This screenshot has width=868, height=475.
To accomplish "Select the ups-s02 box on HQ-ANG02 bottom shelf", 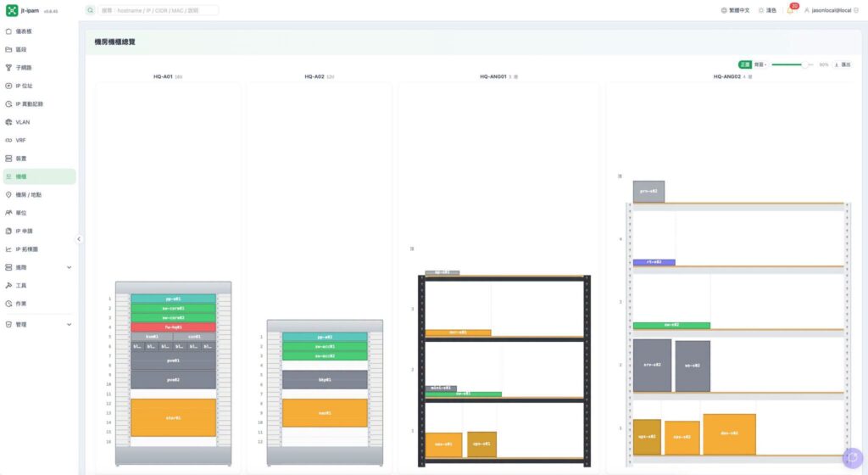I will tap(647, 438).
